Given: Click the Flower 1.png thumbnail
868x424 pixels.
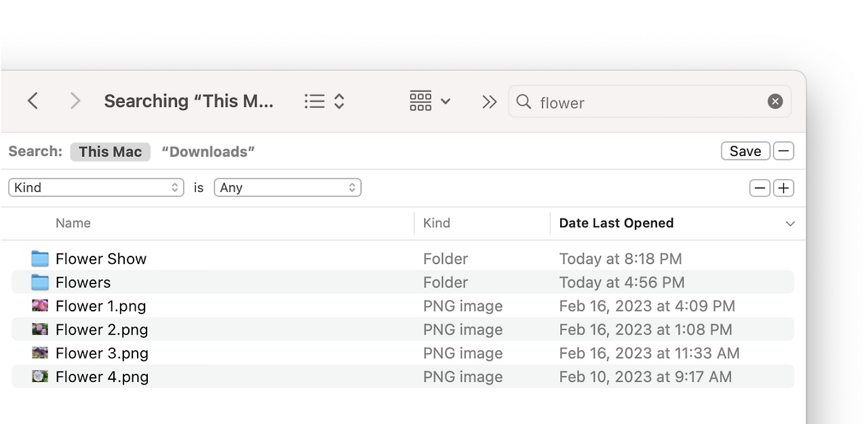Looking at the screenshot, I should point(40,306).
